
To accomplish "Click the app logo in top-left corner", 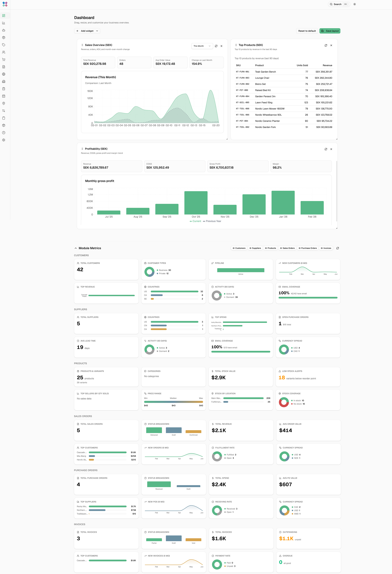I will click(5, 4).
